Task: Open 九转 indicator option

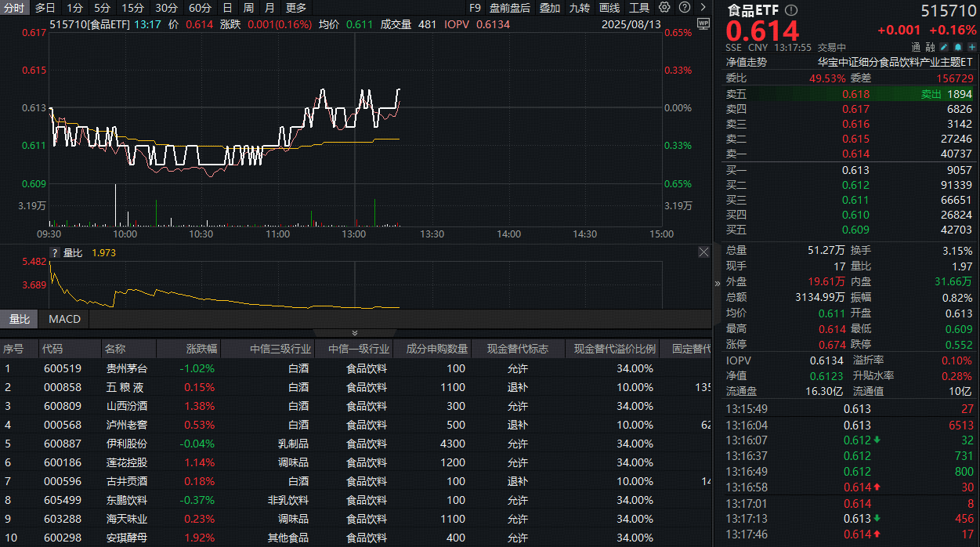Action: [580, 8]
